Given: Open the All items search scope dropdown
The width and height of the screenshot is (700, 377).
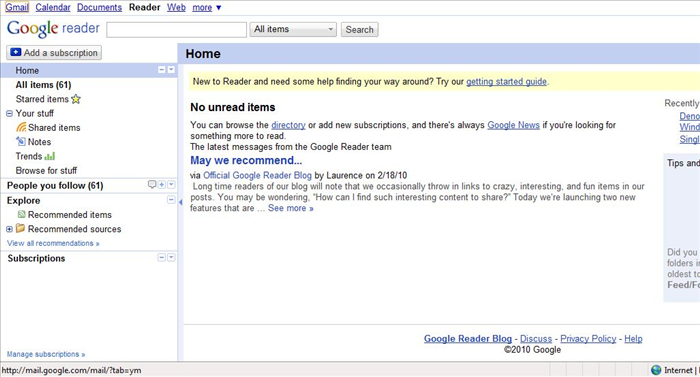Looking at the screenshot, I should point(293,29).
